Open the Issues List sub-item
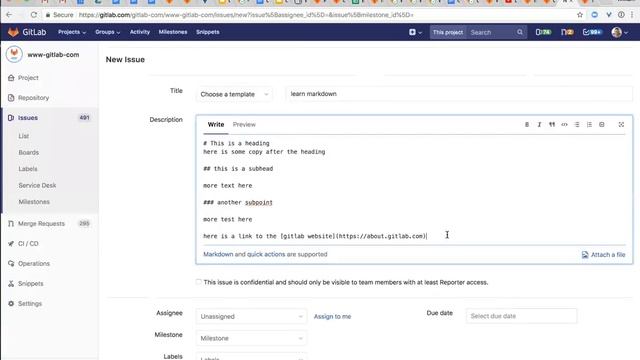The width and height of the screenshot is (640, 360). [x=23, y=136]
